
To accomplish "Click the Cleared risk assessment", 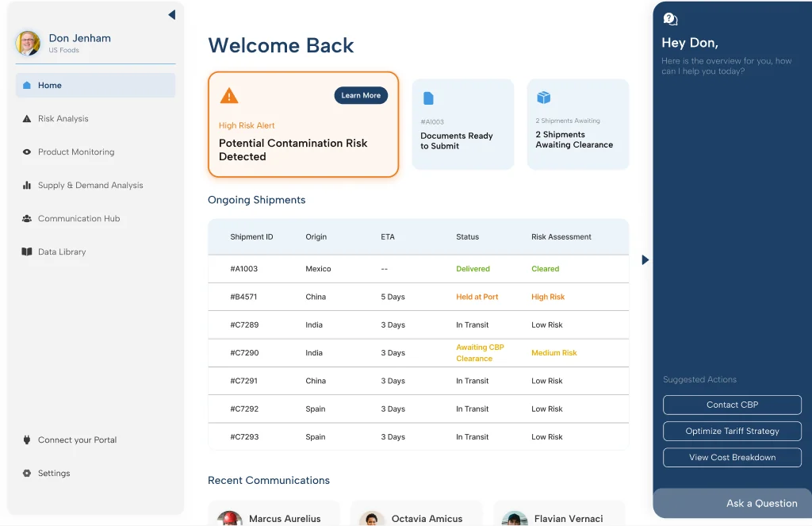I will coord(546,269).
